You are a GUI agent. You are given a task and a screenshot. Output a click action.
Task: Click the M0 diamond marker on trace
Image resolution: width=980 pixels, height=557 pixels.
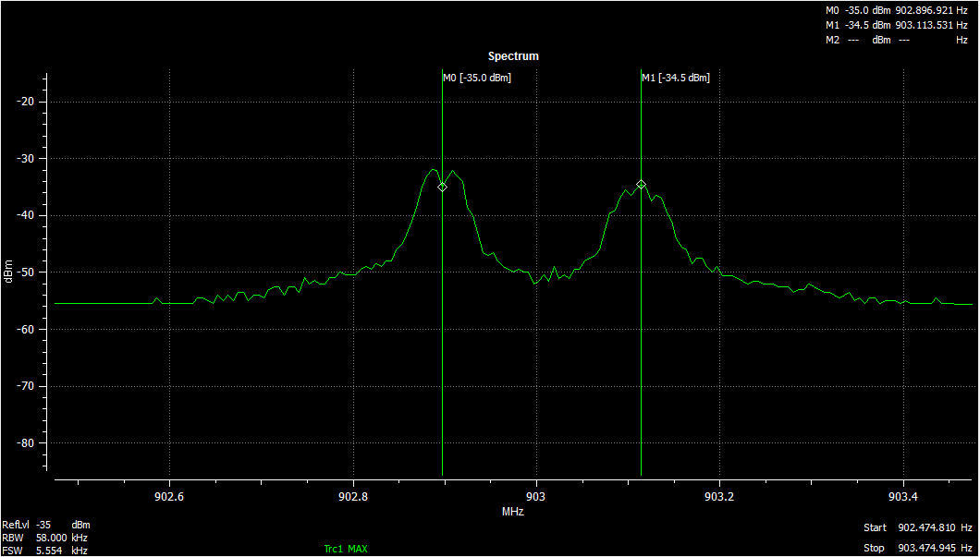pyautogui.click(x=443, y=187)
